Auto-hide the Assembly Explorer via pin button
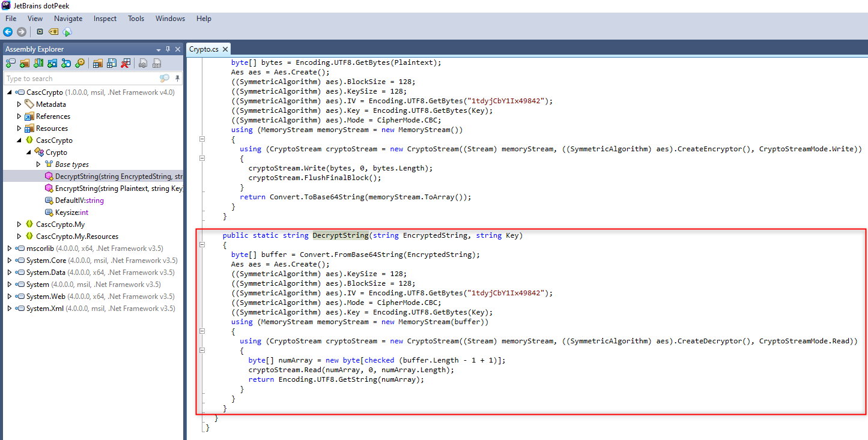 pos(168,49)
